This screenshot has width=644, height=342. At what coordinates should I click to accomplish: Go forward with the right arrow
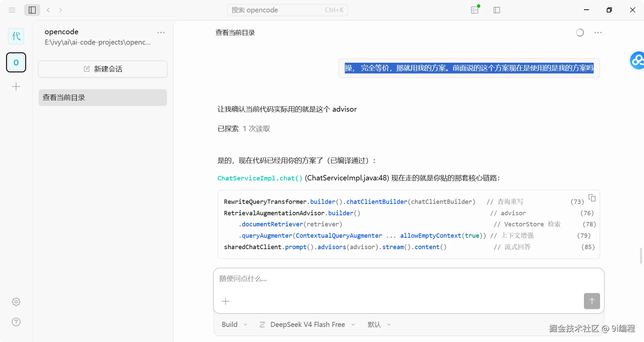point(60,10)
